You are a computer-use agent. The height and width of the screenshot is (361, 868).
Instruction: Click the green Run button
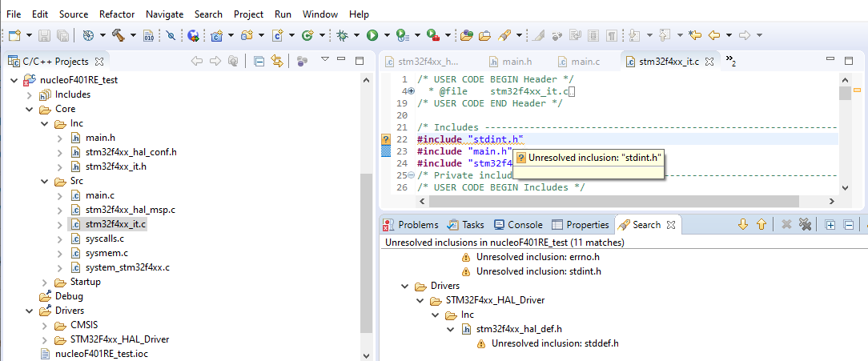372,35
